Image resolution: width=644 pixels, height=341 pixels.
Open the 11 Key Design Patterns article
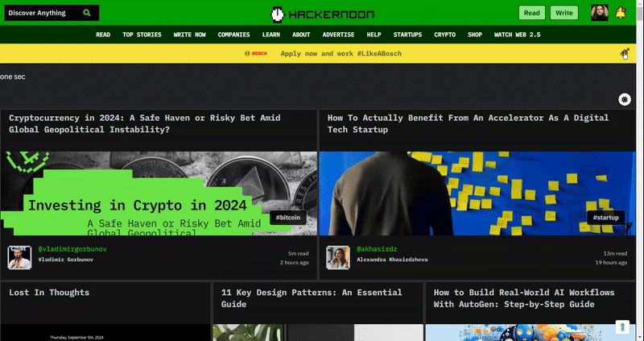(312, 298)
